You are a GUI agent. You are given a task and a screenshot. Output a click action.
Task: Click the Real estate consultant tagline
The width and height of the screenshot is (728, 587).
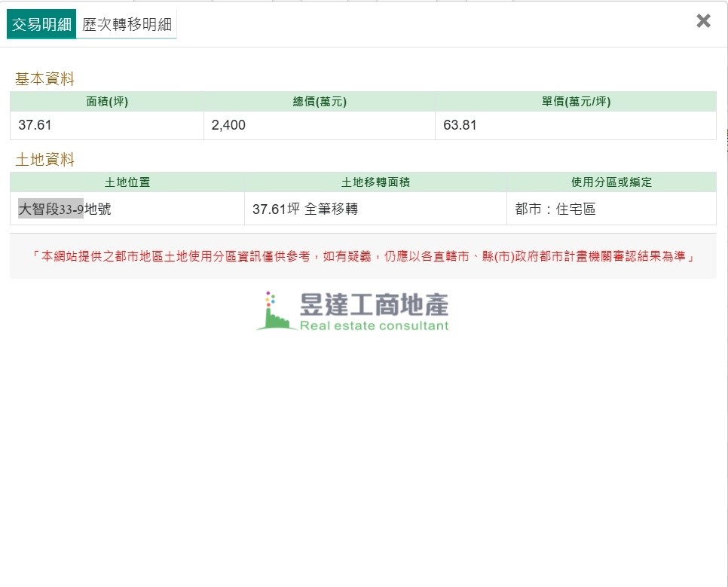tap(374, 326)
